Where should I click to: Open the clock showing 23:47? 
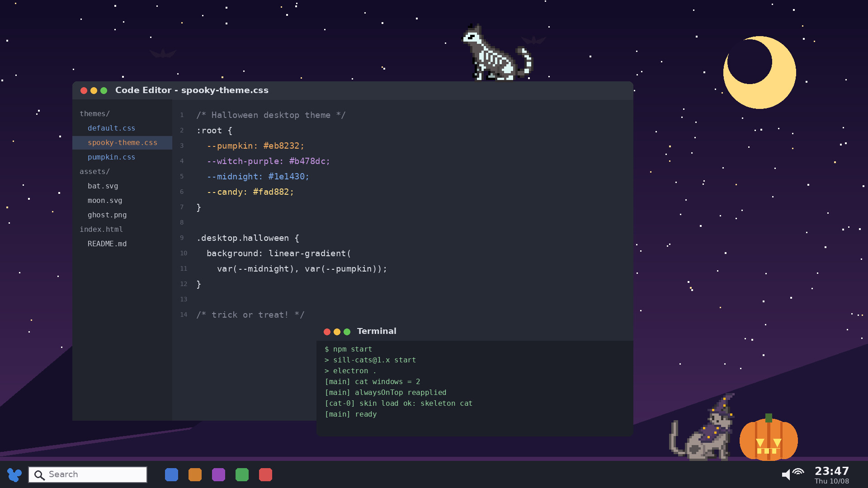point(832,471)
